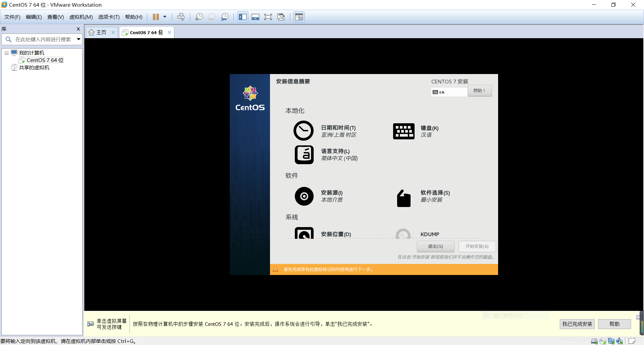This screenshot has height=345, width=644.
Task: Click the 简体中文 (中国) text
Action: (339, 158)
